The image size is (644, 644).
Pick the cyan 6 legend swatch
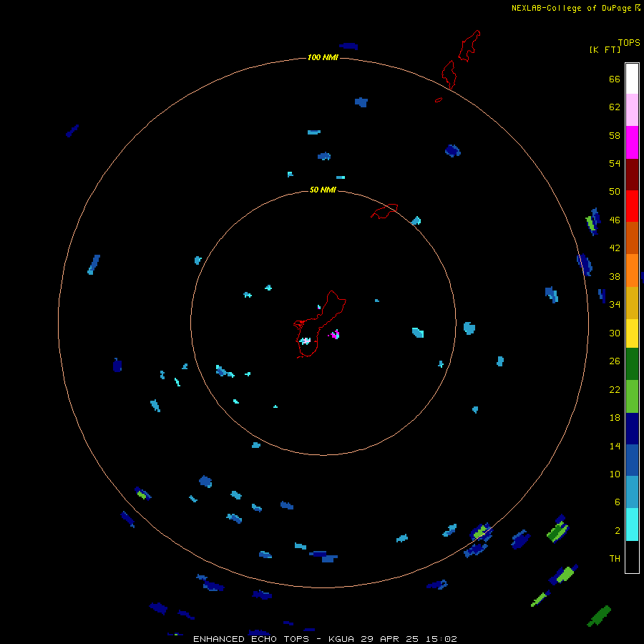pyautogui.click(x=632, y=525)
